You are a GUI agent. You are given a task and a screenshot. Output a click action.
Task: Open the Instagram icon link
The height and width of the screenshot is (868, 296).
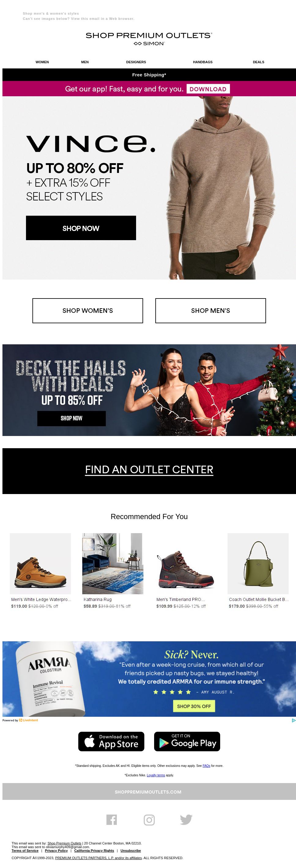pos(149,819)
